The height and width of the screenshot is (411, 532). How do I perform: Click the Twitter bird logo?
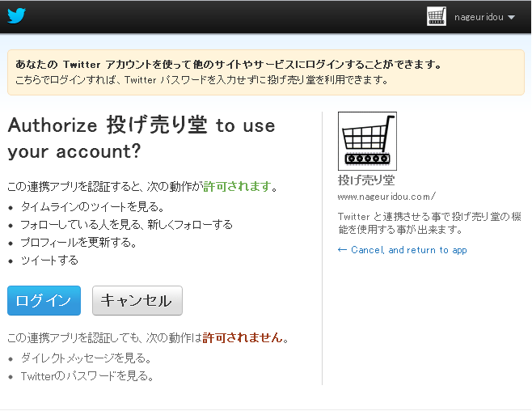[16, 16]
